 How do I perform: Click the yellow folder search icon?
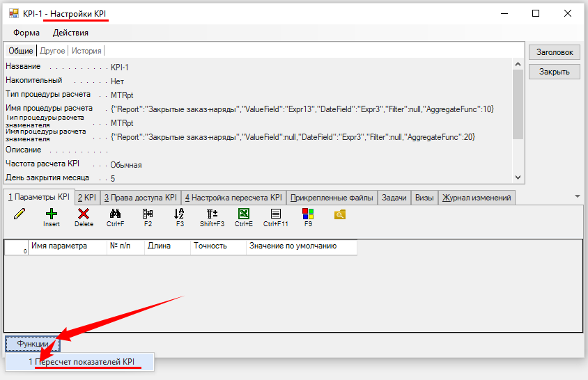(x=340, y=215)
